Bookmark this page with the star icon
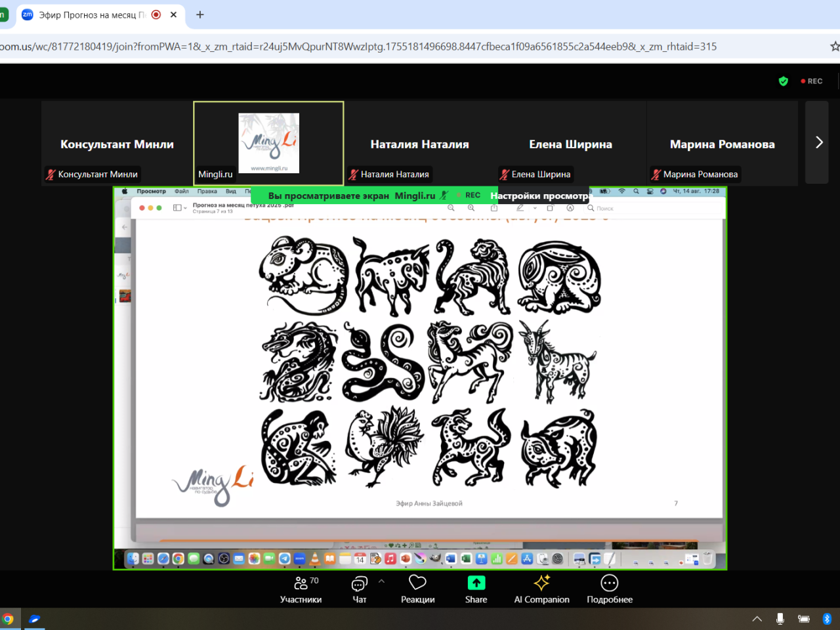 [835, 47]
